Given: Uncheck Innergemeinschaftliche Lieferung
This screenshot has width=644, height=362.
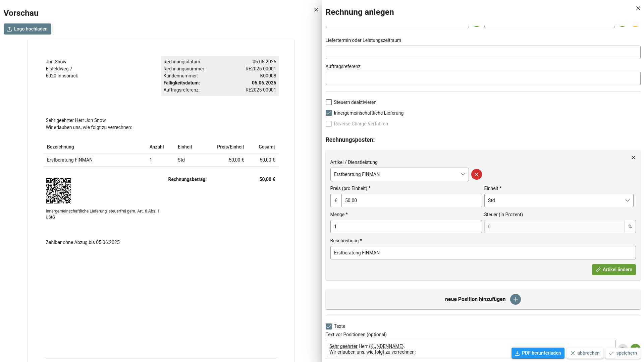Looking at the screenshot, I should click(x=329, y=113).
